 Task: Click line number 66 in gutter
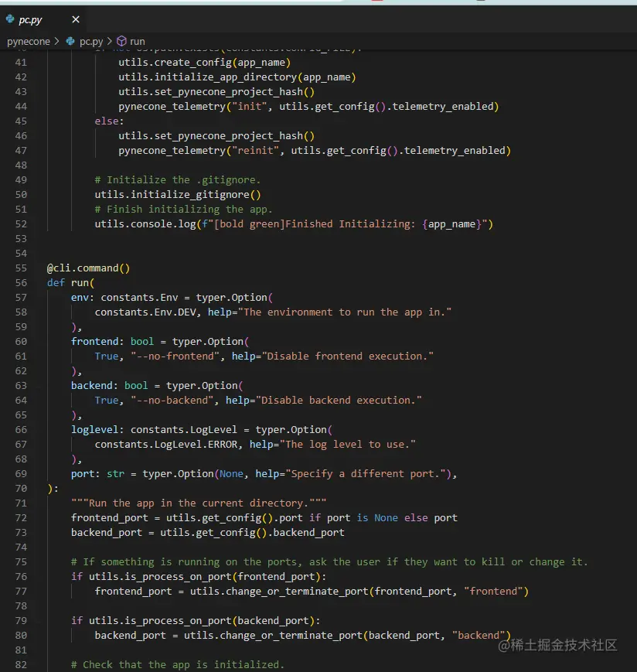(21, 430)
